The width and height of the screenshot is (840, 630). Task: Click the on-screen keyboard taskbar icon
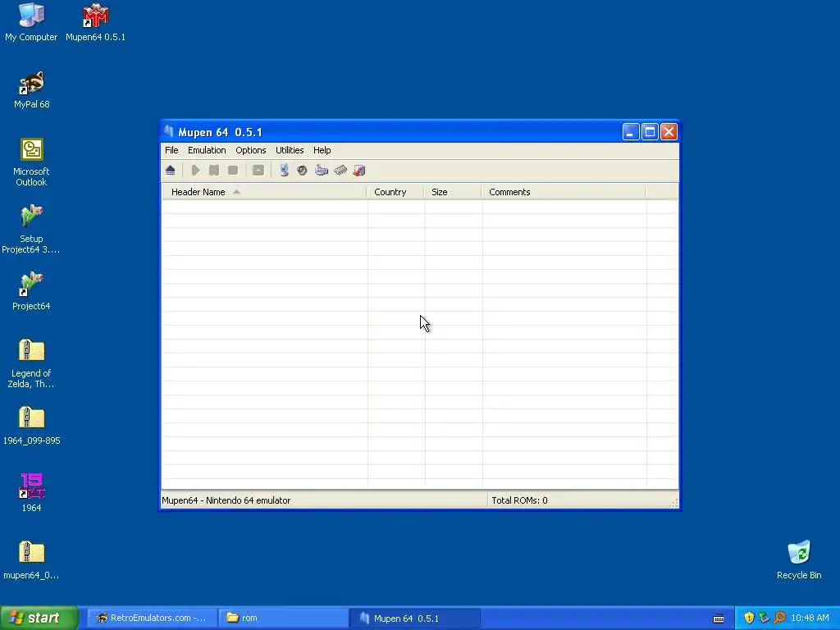click(x=719, y=619)
